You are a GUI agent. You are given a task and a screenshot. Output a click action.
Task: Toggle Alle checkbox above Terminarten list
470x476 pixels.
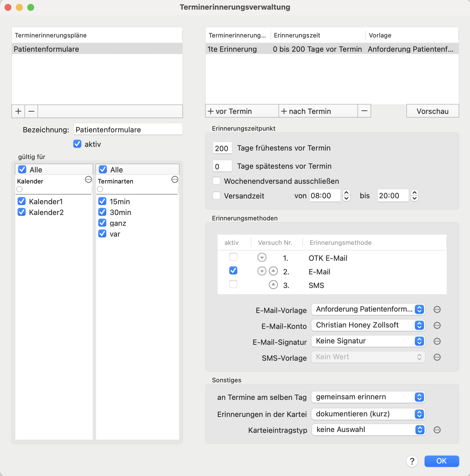click(103, 170)
